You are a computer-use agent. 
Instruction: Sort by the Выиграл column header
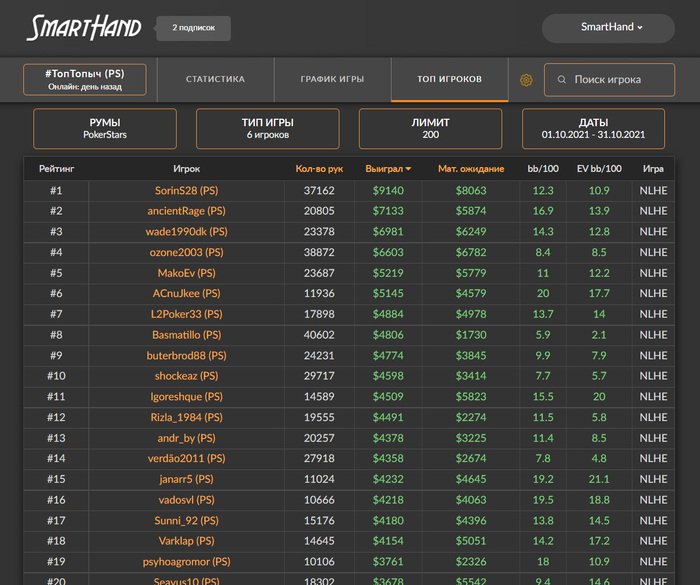click(x=388, y=169)
